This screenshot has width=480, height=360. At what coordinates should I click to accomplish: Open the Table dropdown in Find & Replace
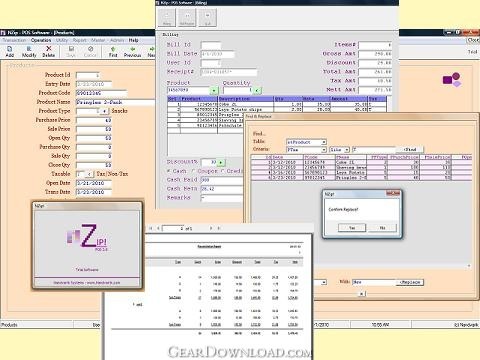click(324, 142)
